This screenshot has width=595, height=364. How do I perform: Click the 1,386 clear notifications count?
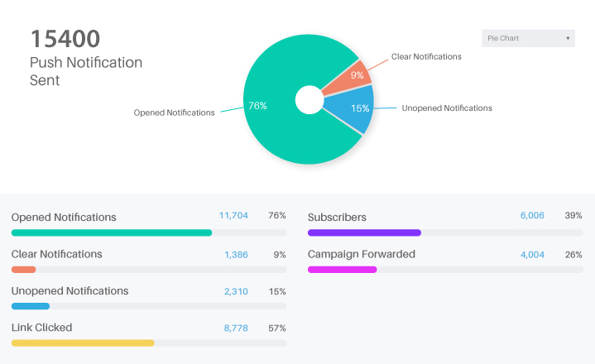[236, 254]
